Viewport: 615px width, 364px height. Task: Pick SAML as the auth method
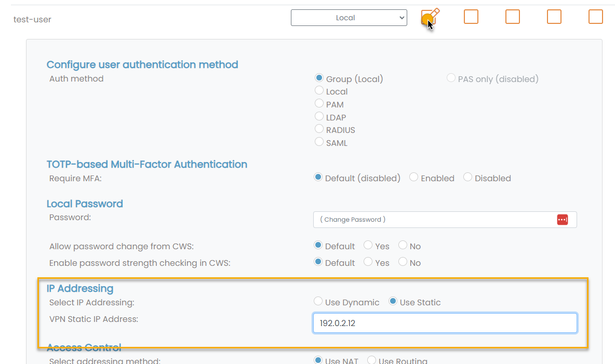(319, 142)
